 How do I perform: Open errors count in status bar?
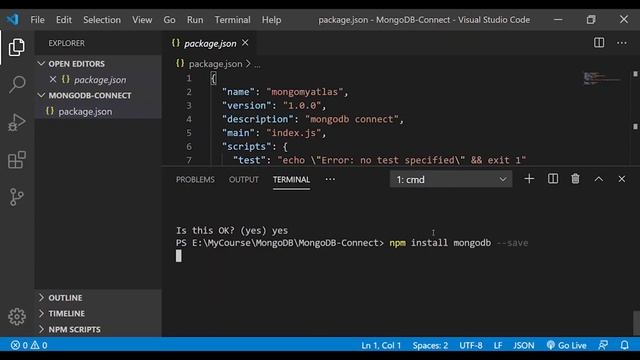pos(19,345)
